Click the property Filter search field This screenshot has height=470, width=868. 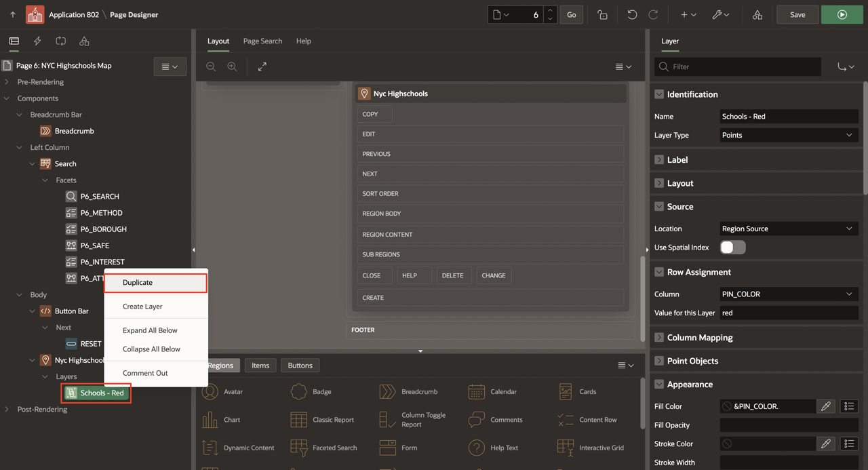(743, 66)
